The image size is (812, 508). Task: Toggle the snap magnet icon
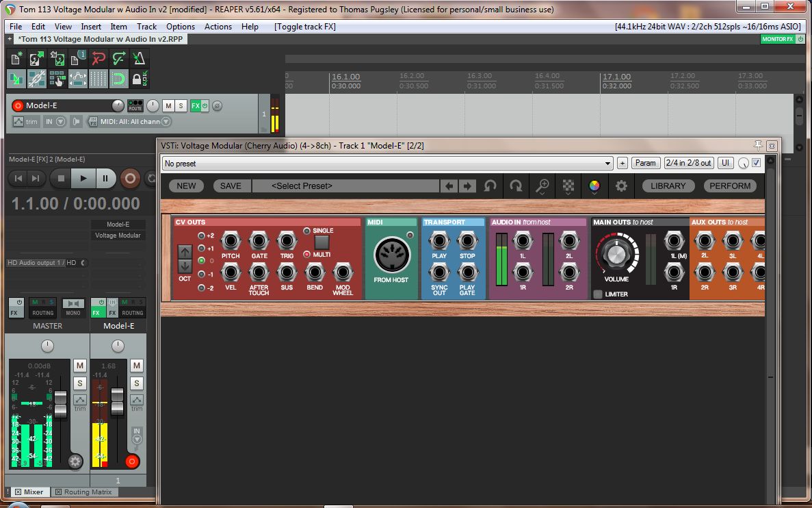(x=118, y=79)
